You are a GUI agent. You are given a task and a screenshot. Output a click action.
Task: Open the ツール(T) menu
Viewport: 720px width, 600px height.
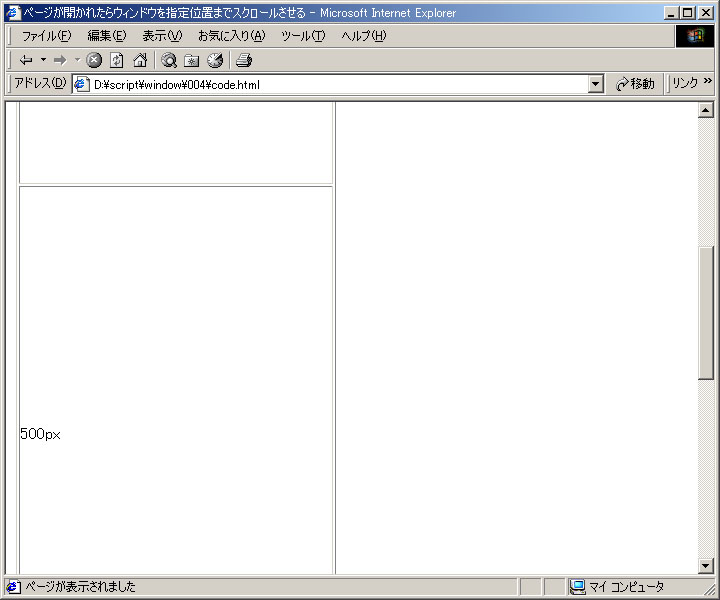click(x=303, y=36)
